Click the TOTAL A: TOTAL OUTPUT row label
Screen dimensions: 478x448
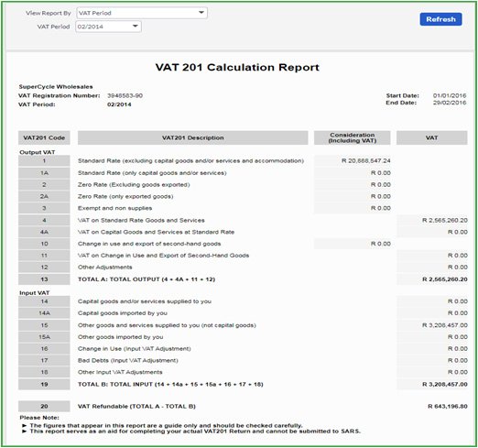click(x=147, y=279)
